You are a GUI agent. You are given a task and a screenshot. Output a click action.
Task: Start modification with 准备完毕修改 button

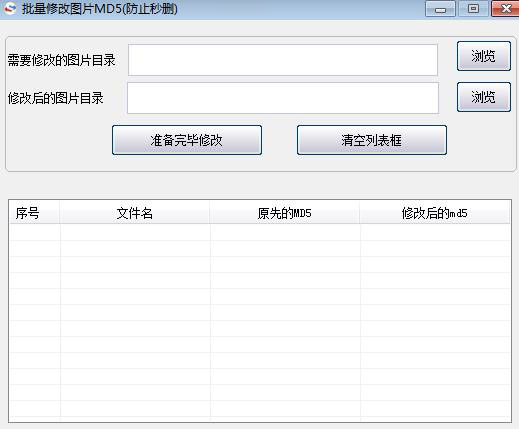[x=187, y=140]
